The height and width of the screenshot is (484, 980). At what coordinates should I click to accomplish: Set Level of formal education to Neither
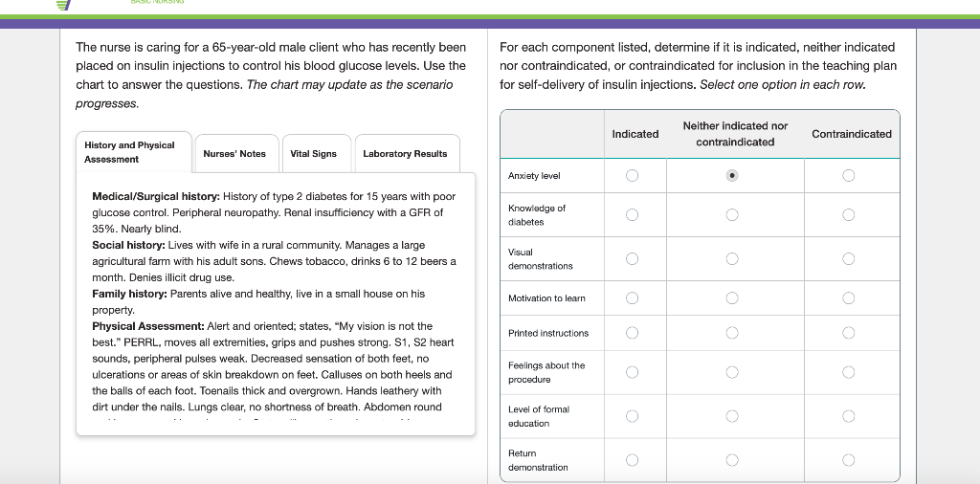pyautogui.click(x=732, y=416)
